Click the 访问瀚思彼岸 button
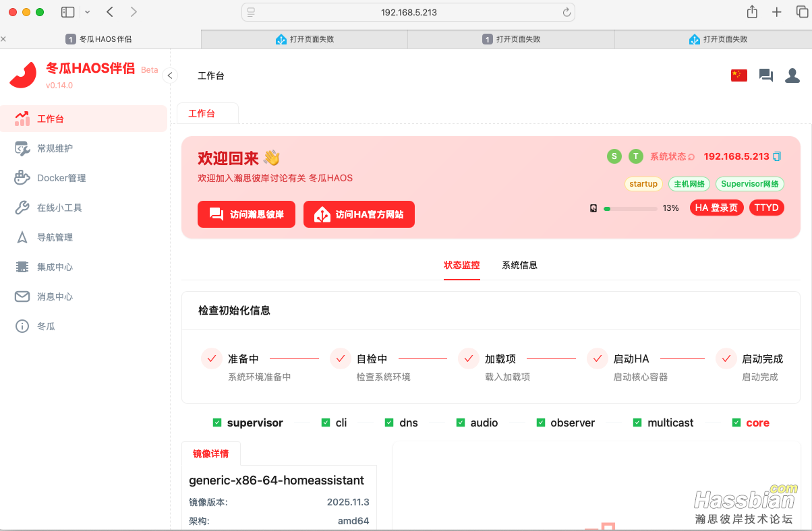 tap(246, 214)
